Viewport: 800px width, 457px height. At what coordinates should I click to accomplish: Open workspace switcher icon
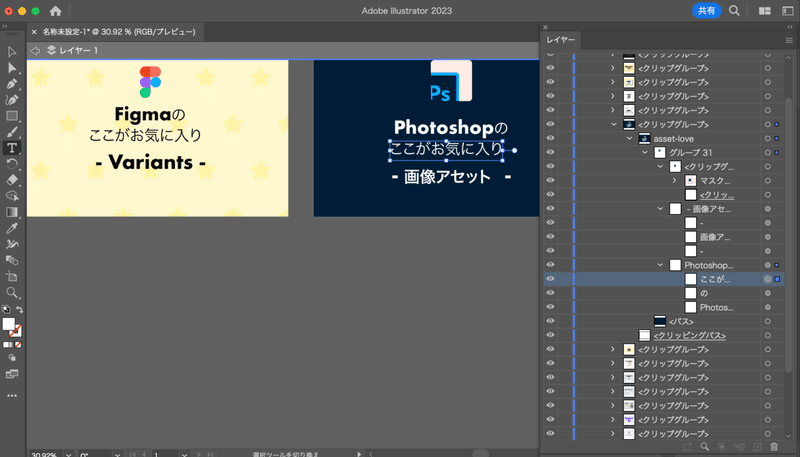pyautogui.click(x=788, y=11)
